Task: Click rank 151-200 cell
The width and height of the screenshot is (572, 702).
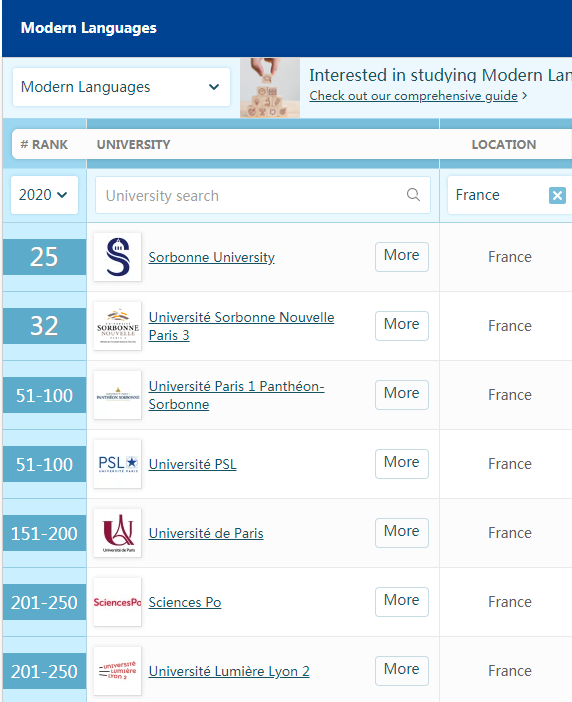Action: tap(44, 533)
